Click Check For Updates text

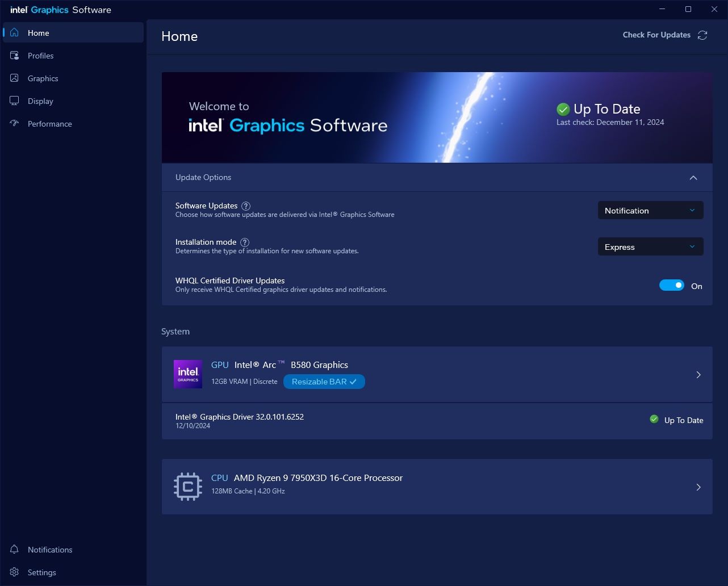656,35
